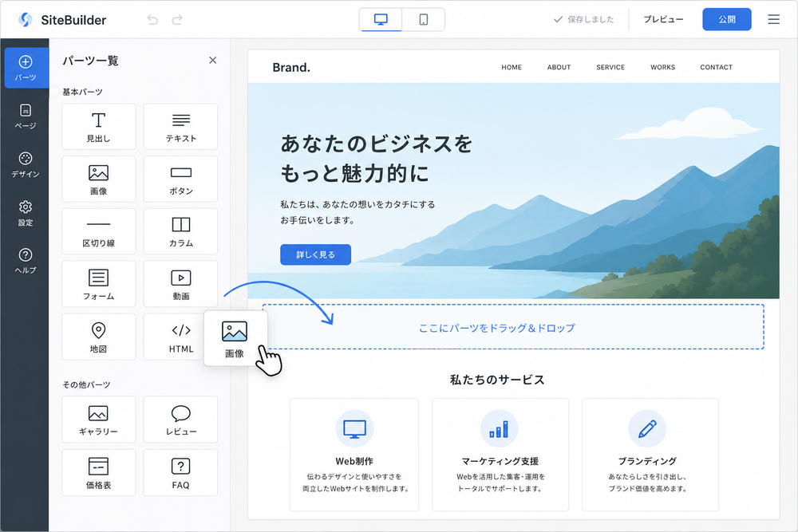Click the マーケティング支援 card title
Image resolution: width=798 pixels, height=532 pixels.
click(500, 461)
